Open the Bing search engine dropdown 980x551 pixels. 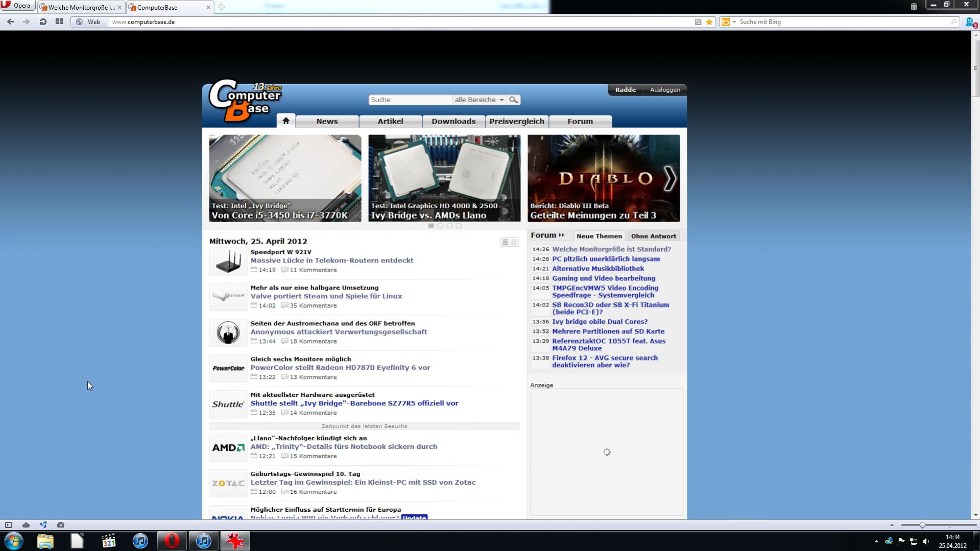(728, 22)
